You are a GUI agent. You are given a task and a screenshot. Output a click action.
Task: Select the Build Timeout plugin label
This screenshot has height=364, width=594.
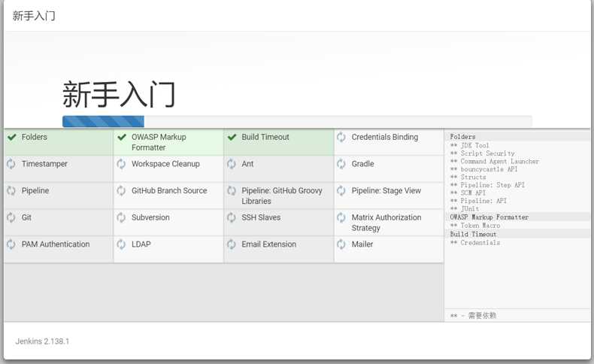pyautogui.click(x=265, y=137)
